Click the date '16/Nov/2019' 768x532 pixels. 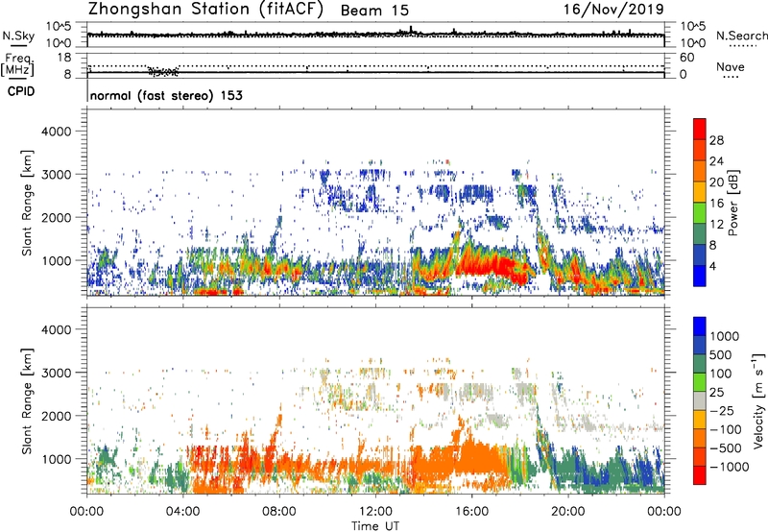click(613, 10)
